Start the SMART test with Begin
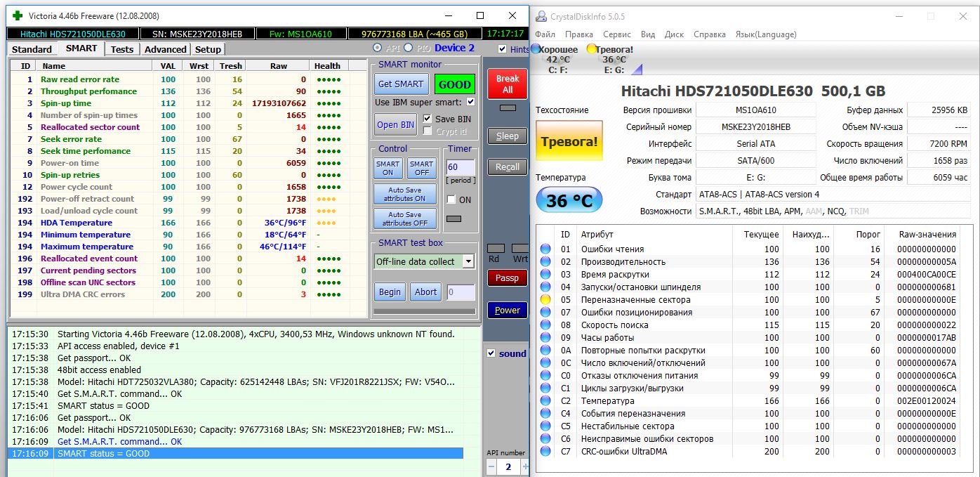This screenshot has width=980, height=477. pos(390,292)
